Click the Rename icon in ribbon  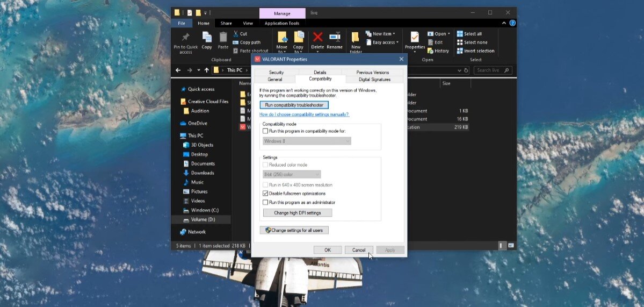335,38
